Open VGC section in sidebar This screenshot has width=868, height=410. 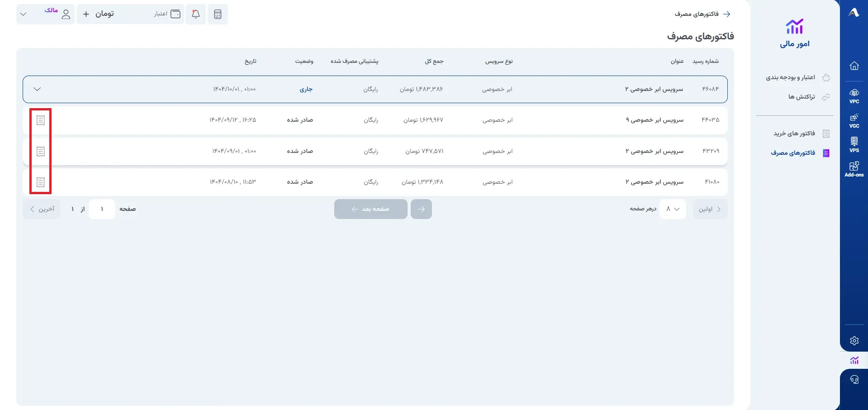point(854,121)
